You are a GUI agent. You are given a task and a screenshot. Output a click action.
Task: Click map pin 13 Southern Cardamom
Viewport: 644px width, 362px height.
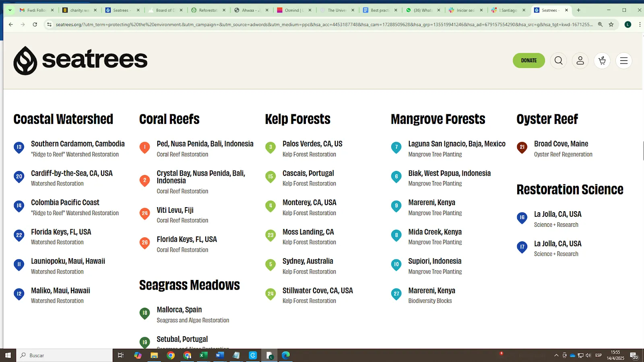click(19, 148)
